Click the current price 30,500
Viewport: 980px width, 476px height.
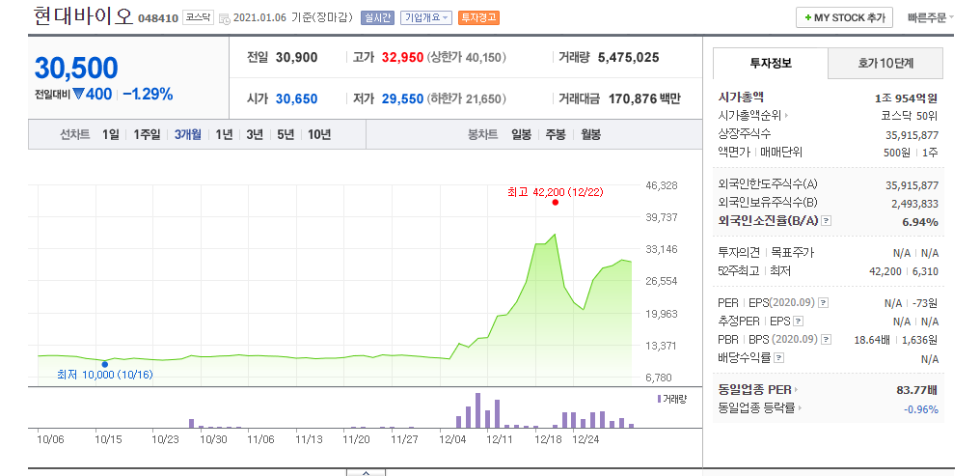[x=76, y=69]
